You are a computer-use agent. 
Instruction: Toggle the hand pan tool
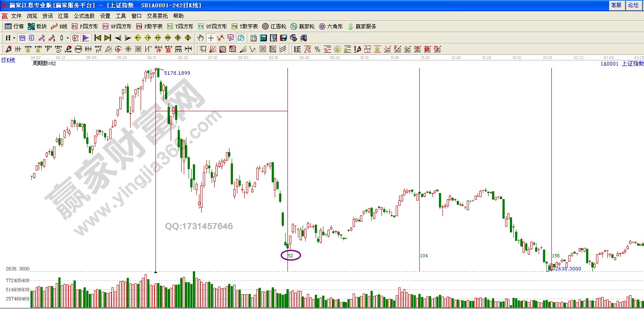(200, 38)
